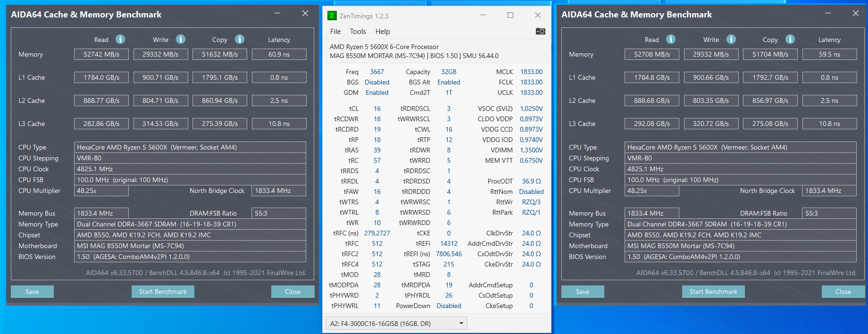Click Start Benchmark in the left AIDA64 window
The image size is (868, 334).
pyautogui.click(x=163, y=292)
